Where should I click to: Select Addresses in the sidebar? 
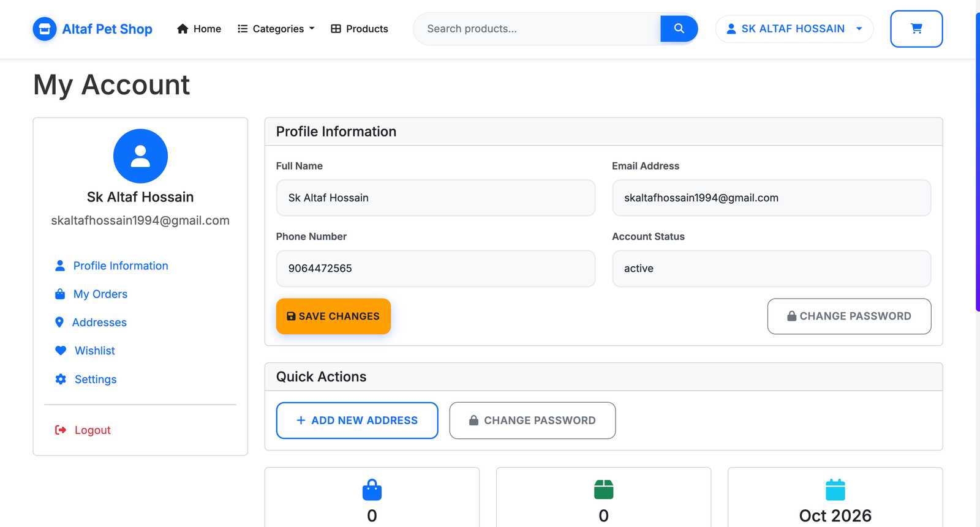click(x=99, y=323)
